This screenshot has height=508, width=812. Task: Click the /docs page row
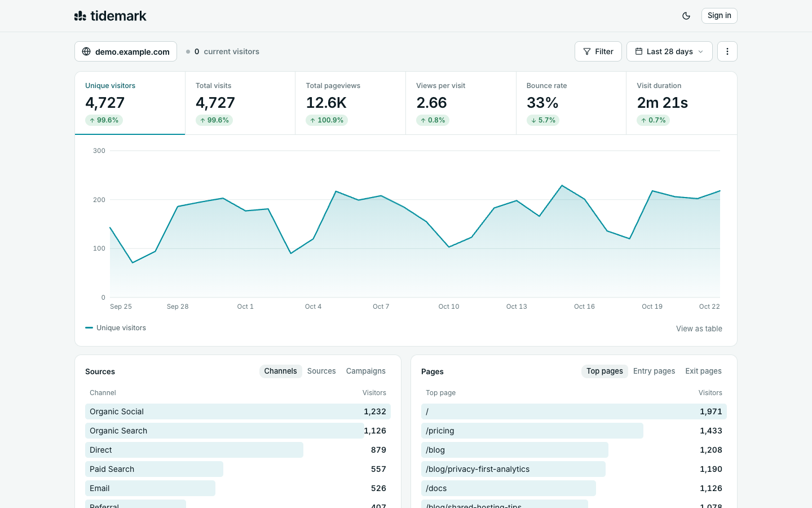click(574, 488)
